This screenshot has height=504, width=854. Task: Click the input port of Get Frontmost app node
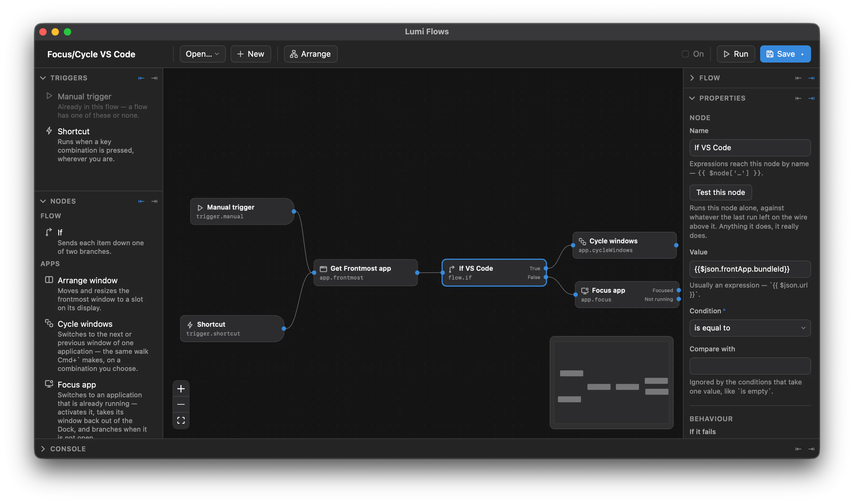[x=314, y=273]
